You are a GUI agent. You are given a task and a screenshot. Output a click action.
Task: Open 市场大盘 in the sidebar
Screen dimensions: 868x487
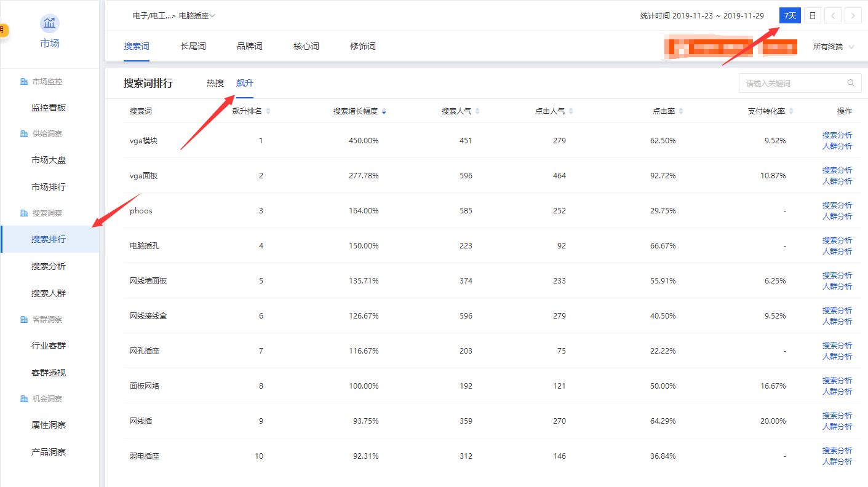(49, 160)
